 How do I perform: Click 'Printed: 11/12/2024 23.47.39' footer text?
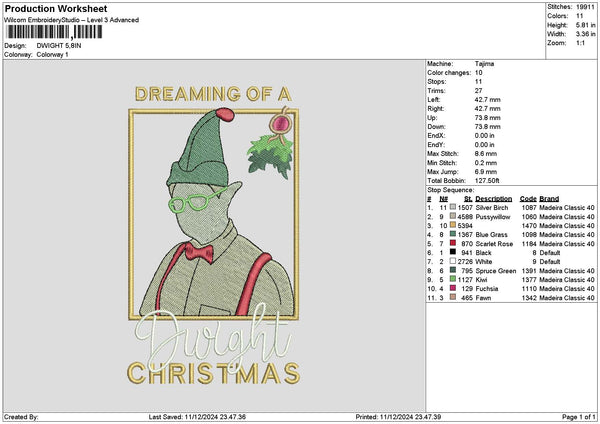coord(398,417)
